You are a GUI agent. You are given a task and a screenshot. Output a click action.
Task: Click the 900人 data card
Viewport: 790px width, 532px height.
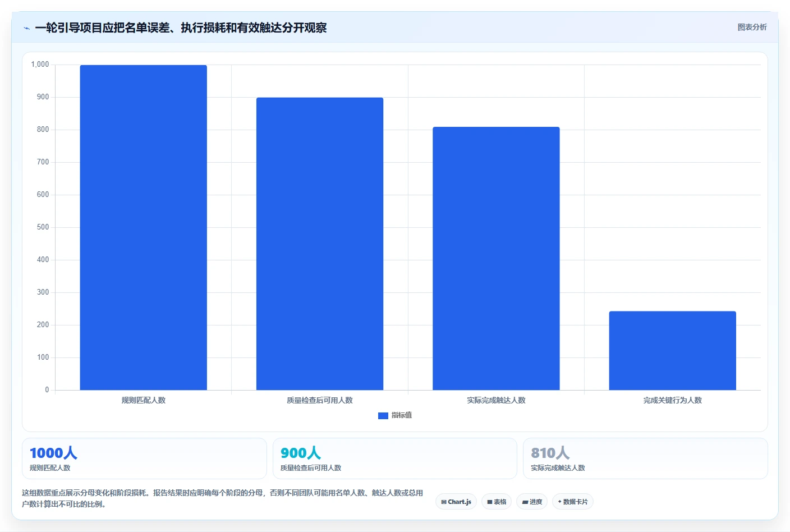395,458
